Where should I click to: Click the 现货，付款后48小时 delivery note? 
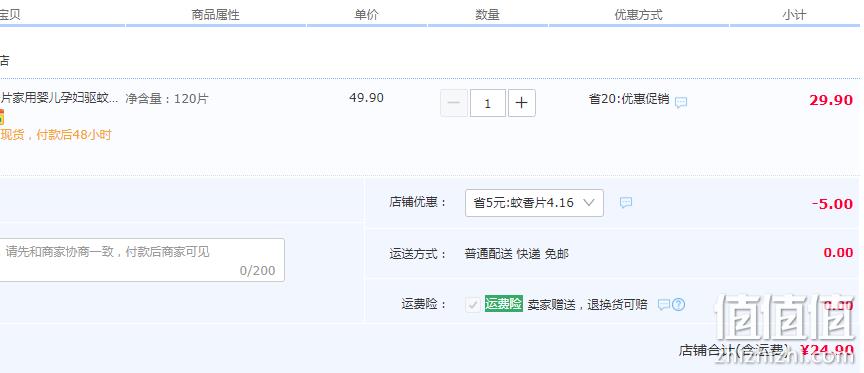56,134
